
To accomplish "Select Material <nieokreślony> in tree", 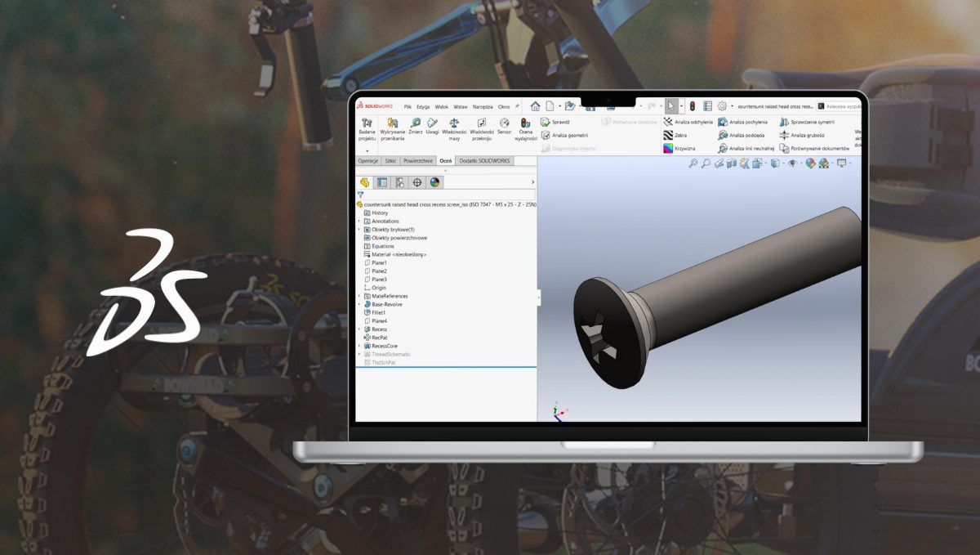I will click(395, 254).
